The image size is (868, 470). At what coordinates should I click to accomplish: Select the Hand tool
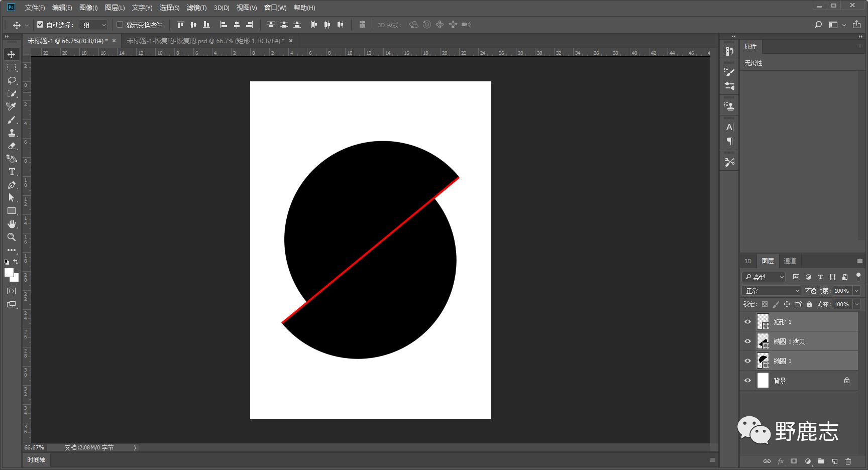click(x=12, y=224)
